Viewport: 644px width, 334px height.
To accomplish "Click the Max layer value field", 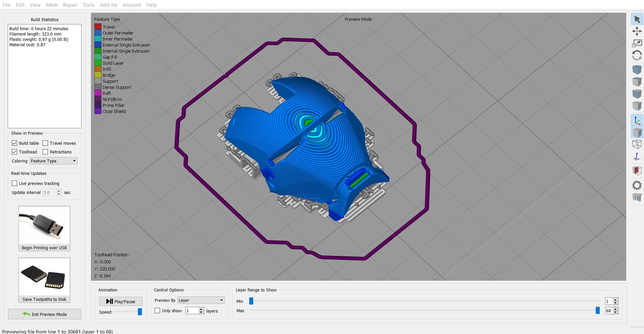I will pyautogui.click(x=609, y=311).
